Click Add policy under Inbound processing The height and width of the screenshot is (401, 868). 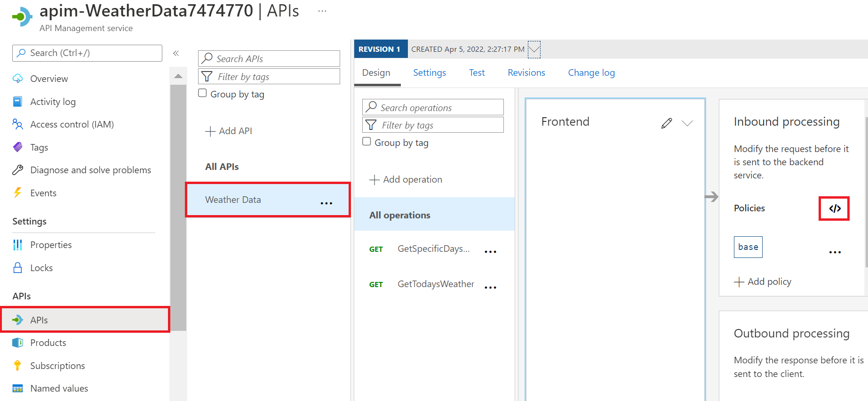click(x=763, y=282)
